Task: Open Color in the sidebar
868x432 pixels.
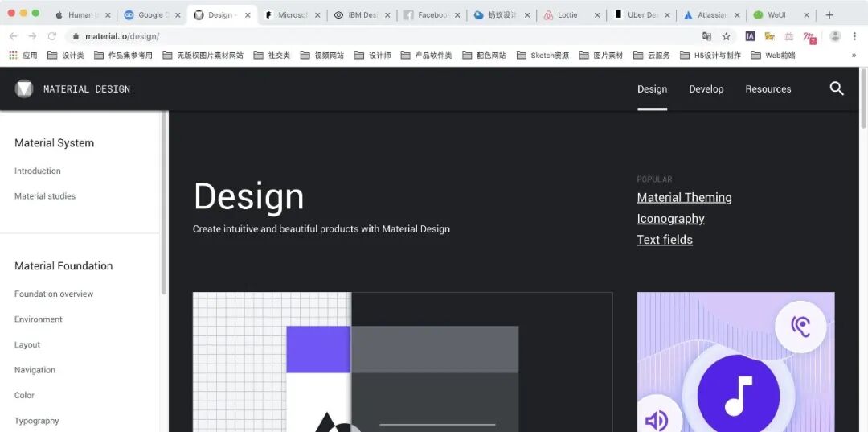Action: 24,396
